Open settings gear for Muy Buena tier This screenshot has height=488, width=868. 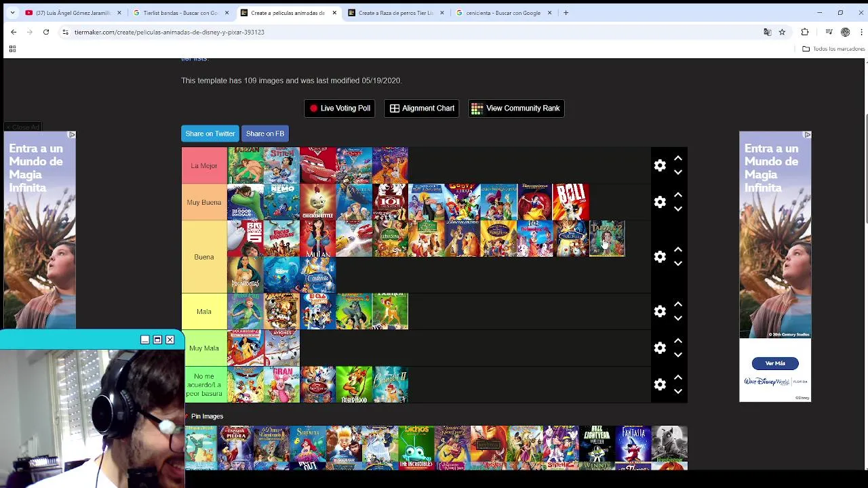pyautogui.click(x=660, y=202)
